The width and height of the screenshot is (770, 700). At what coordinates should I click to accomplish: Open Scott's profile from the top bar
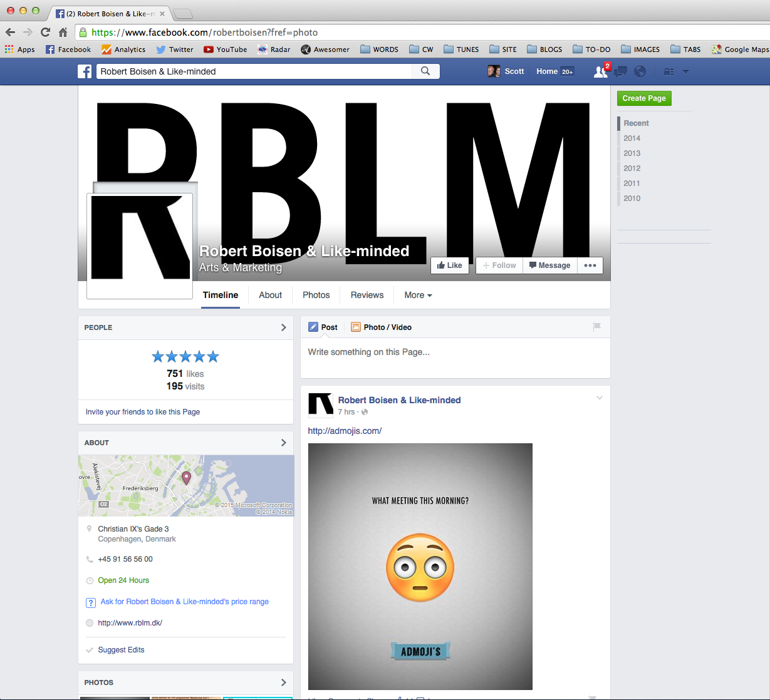pyautogui.click(x=506, y=71)
